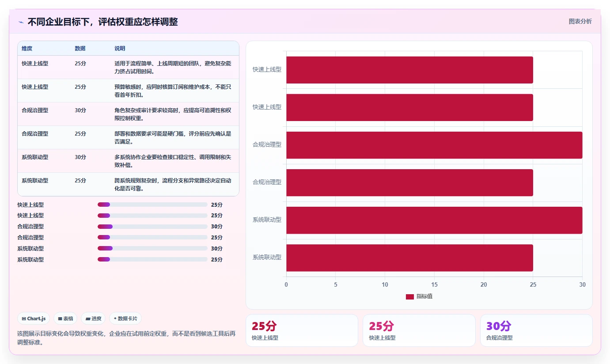Click the lightning icon beside the heading

coord(21,22)
